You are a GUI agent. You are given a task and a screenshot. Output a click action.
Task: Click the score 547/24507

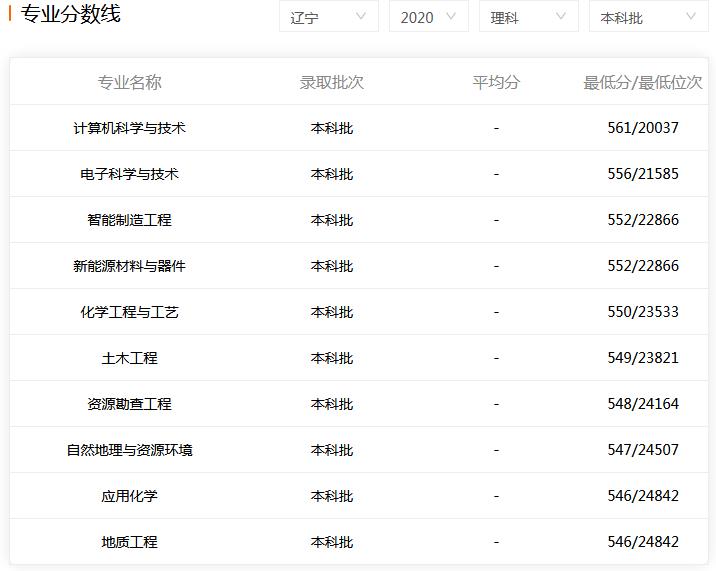[643, 450]
